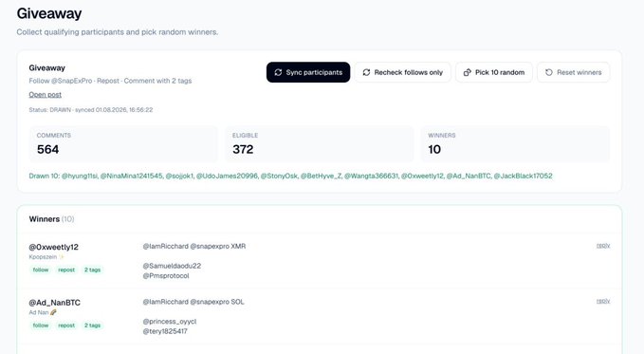Click the repost badge under @0xweetly12
644x354 pixels.
pos(66,270)
